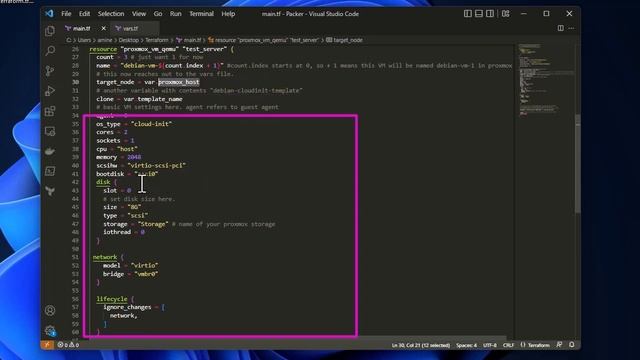
Task: Open the Docker view in activity bar
Action: 50,151
